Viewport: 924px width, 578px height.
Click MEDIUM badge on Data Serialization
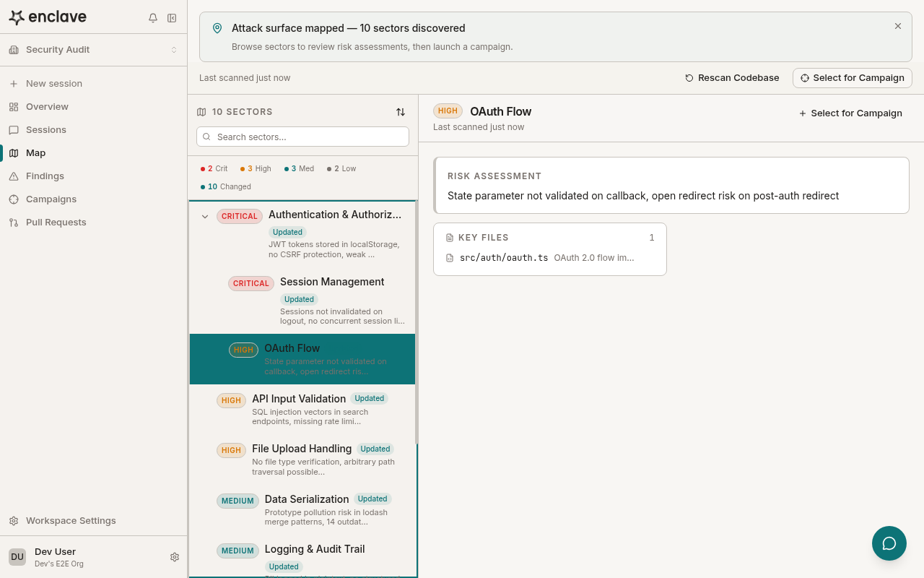point(237,501)
